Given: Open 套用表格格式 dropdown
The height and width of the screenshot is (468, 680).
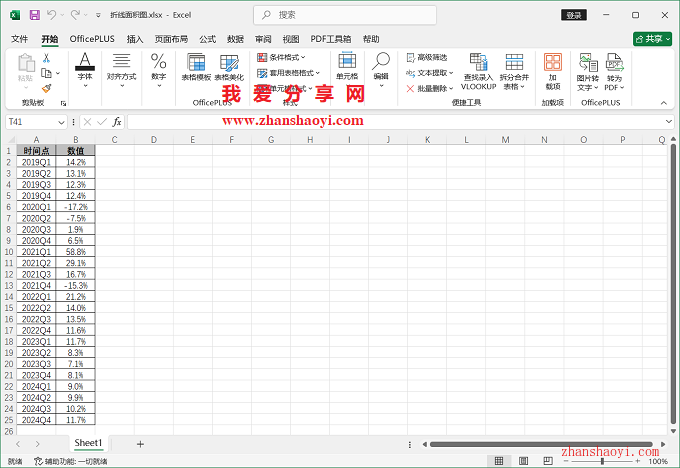Looking at the screenshot, I should (x=288, y=73).
